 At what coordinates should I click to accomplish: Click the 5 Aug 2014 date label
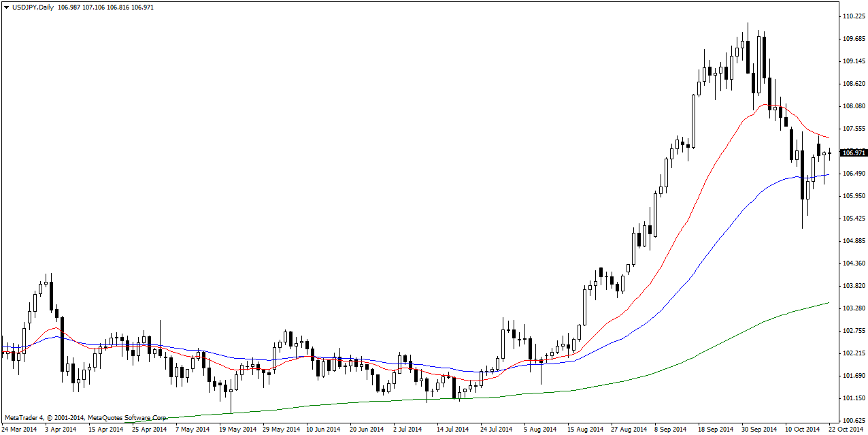point(540,430)
